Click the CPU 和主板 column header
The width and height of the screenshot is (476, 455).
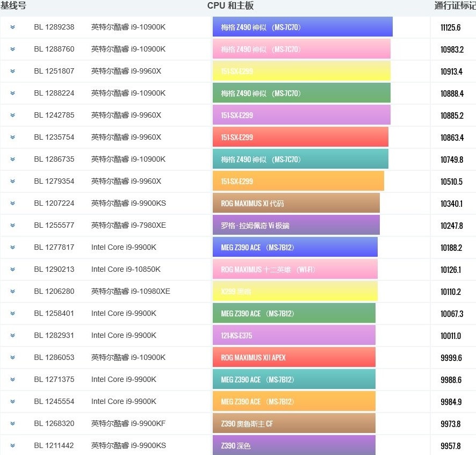[230, 5]
